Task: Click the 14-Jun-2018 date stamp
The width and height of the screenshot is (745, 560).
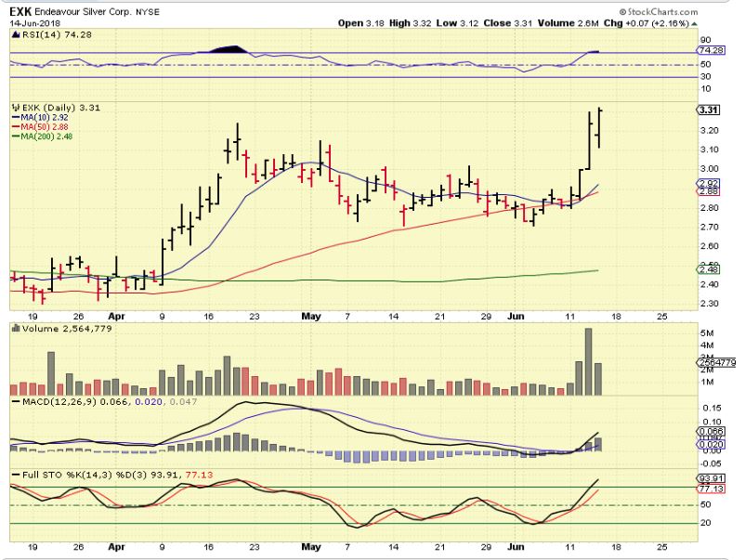Action: [34, 23]
